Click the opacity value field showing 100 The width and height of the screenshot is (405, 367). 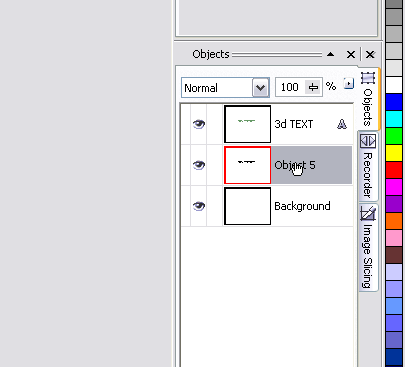290,87
